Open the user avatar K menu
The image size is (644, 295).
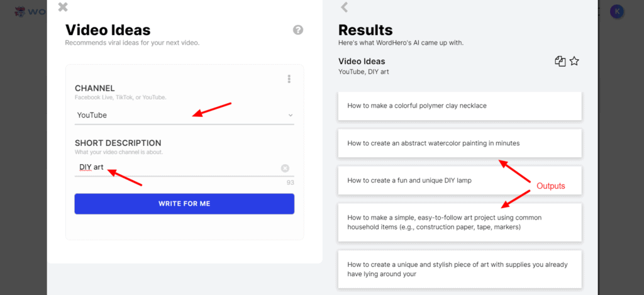(617, 11)
